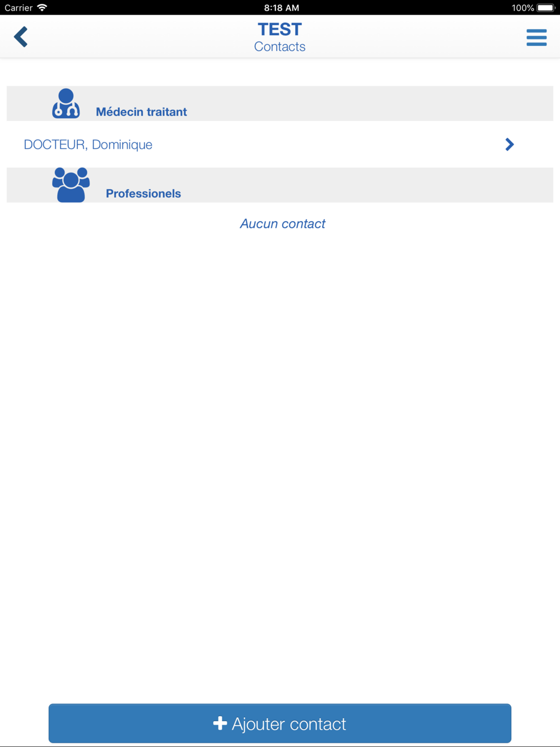Tap the Wi-Fi icon in status bar

[42, 8]
